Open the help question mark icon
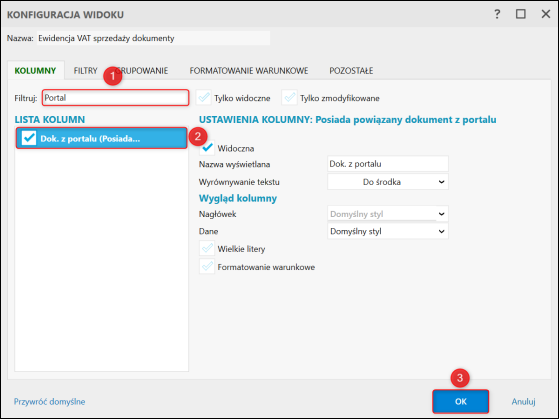 (x=497, y=14)
